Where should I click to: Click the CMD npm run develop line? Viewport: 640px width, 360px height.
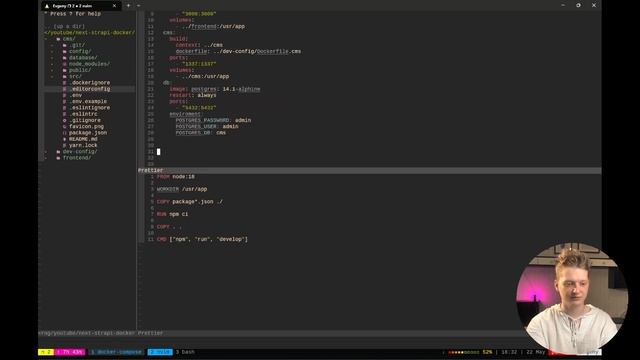(x=202, y=239)
